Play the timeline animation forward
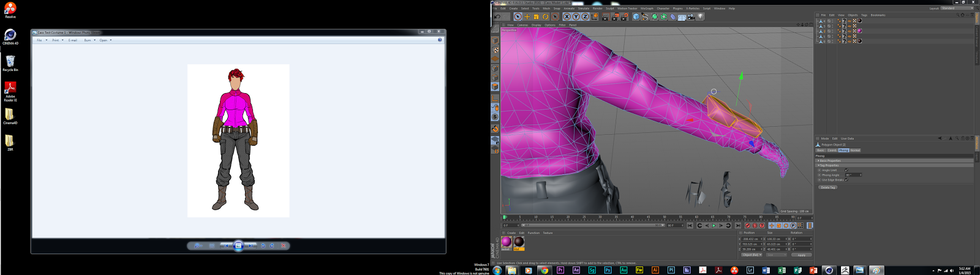Screen dimensions: 980x275 coord(714,225)
